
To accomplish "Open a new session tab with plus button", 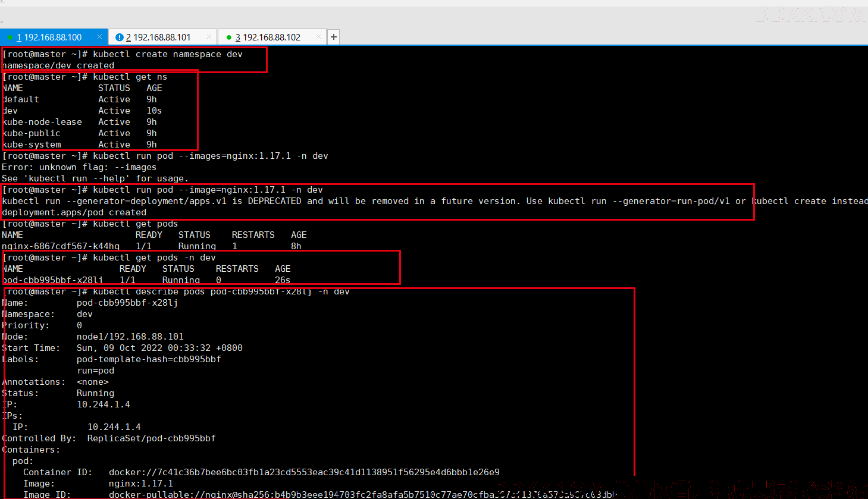I will click(334, 37).
